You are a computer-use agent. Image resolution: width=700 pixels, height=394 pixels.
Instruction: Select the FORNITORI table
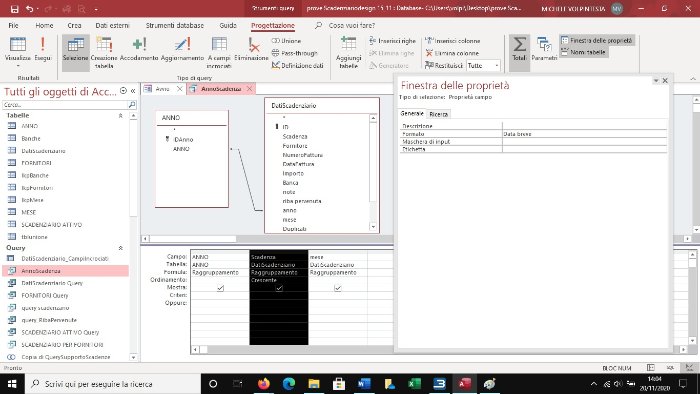36,163
